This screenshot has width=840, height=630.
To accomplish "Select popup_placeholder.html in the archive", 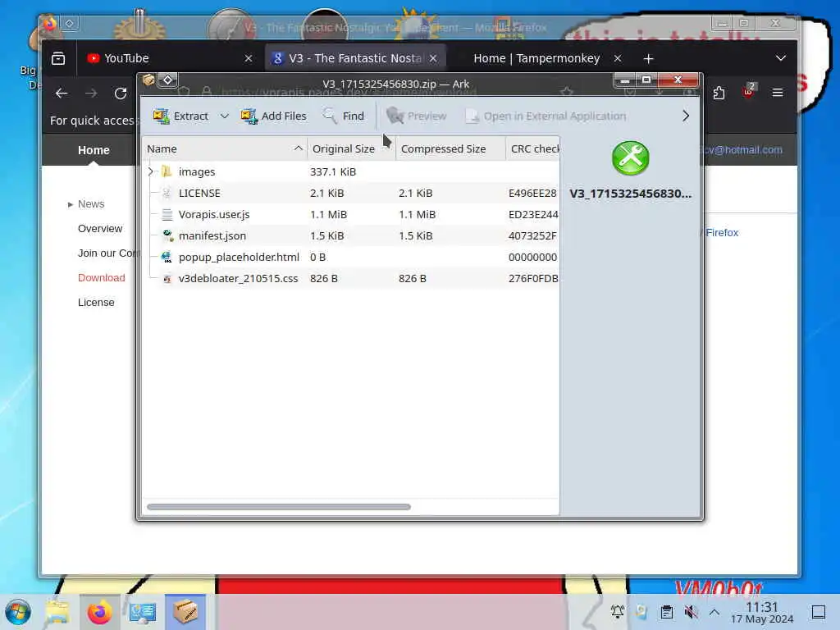I will [351, 257].
